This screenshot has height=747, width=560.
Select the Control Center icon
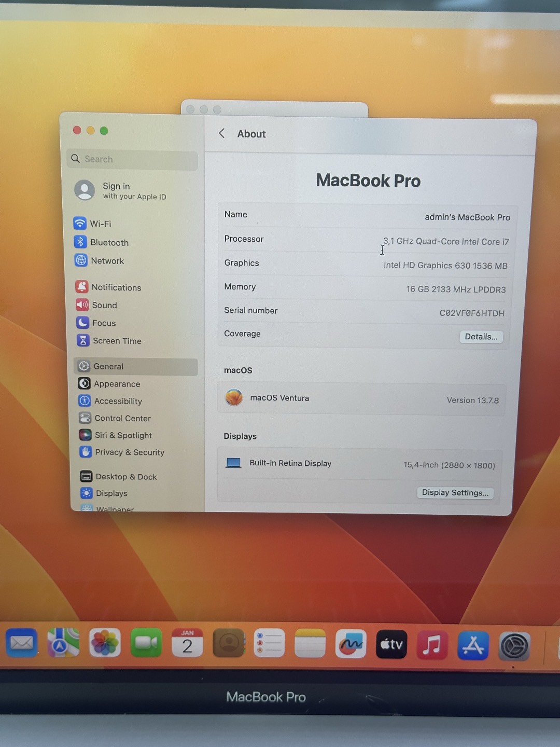[x=85, y=418]
